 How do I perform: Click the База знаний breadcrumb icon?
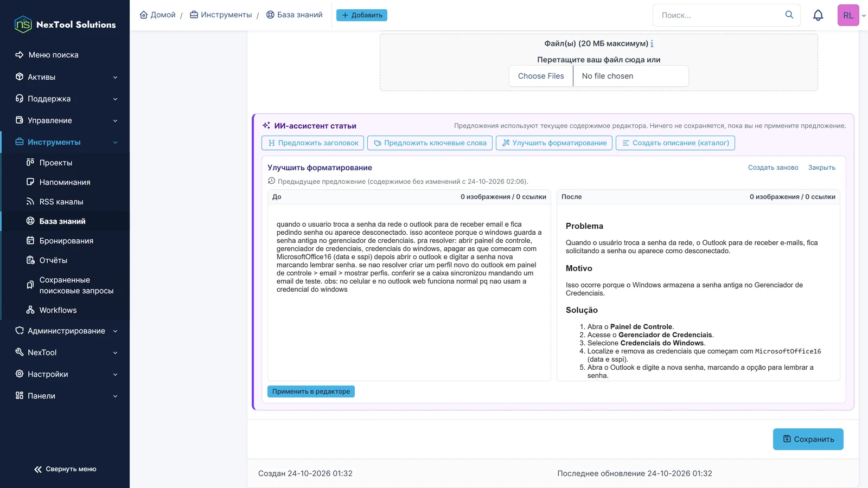(270, 15)
